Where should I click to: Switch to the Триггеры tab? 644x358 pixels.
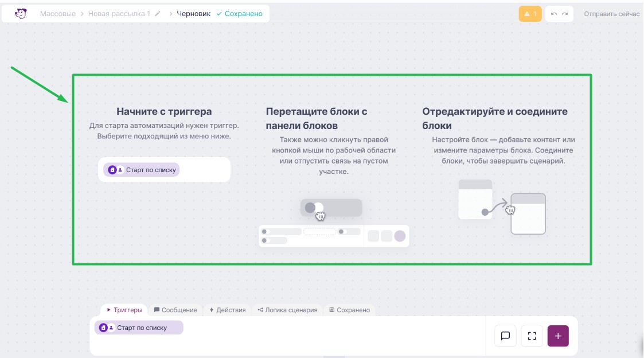[124, 310]
